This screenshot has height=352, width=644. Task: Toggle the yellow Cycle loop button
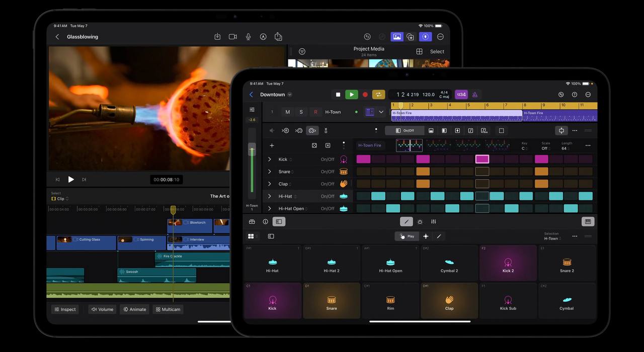[378, 95]
